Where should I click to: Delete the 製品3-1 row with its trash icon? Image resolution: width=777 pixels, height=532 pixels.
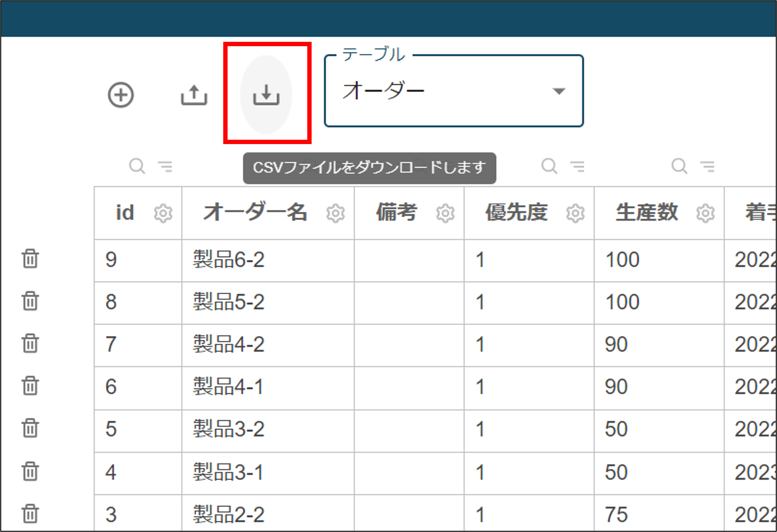point(30,471)
